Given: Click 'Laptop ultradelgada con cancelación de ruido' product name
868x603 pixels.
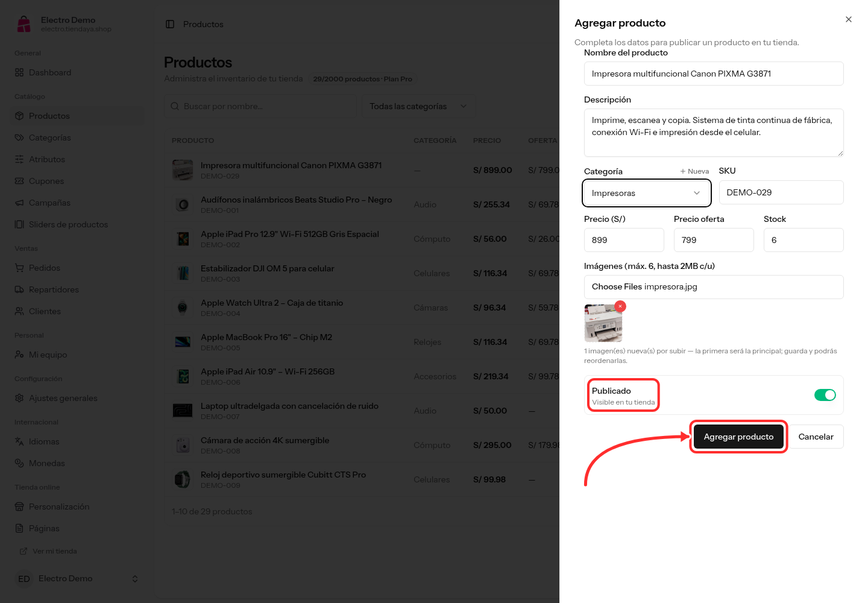Looking at the screenshot, I should point(289,406).
